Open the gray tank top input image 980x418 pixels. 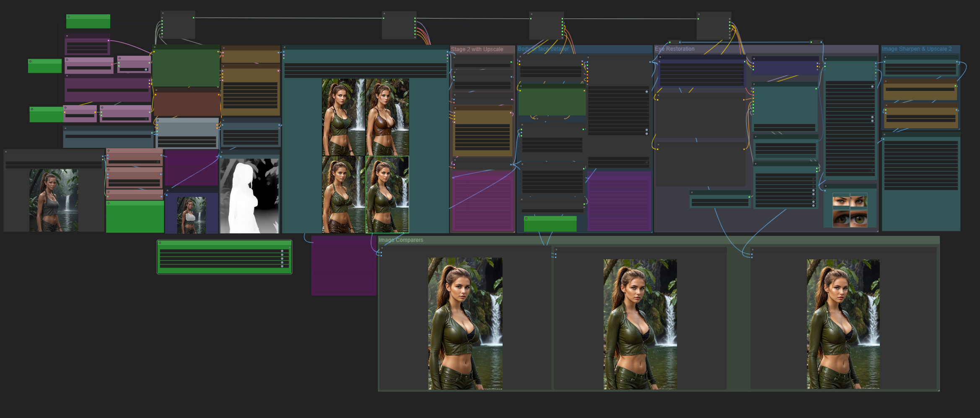pyautogui.click(x=54, y=200)
